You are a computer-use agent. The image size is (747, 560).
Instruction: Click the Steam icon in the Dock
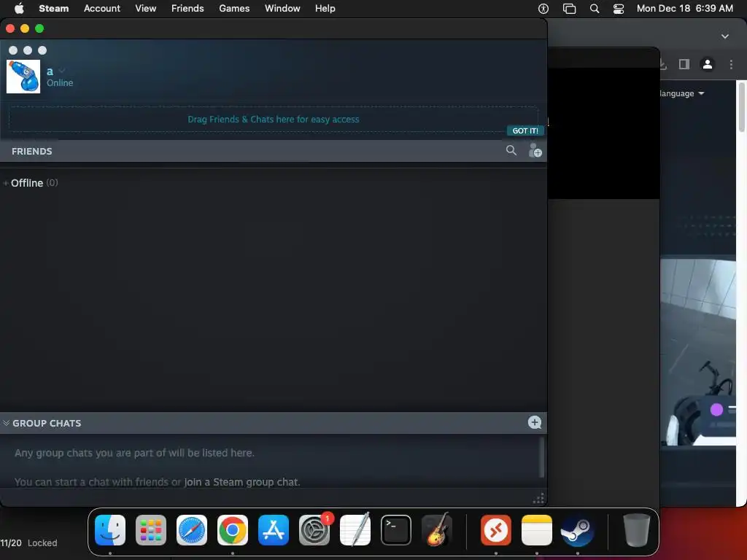click(578, 530)
